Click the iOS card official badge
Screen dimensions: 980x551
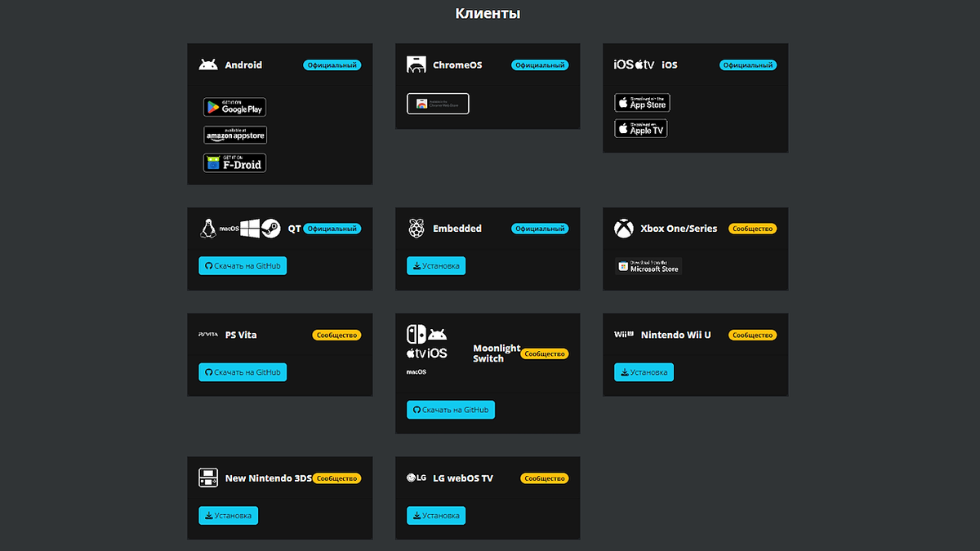(x=748, y=65)
